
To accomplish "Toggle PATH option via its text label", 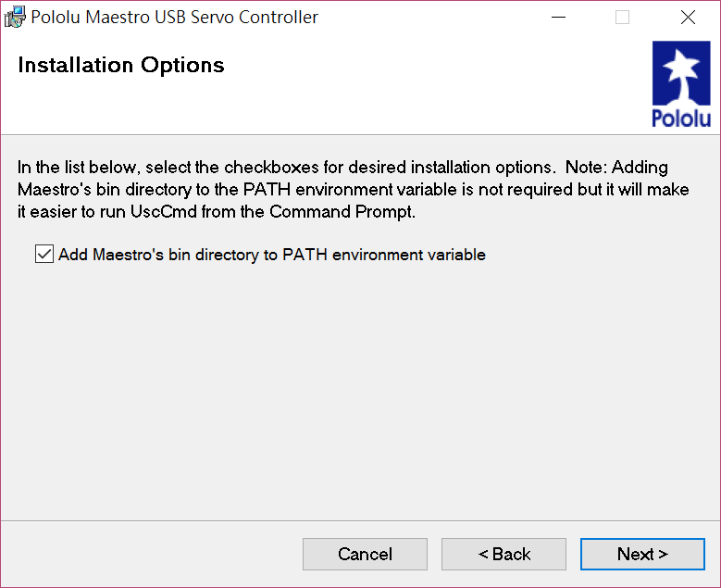I will pos(272,255).
